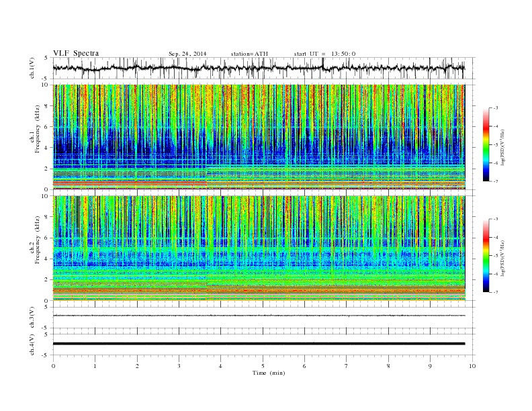Screen dimensions: 532x411
Task: Click the "ch.2 Frequency (kHz)" axis label
Action: point(35,240)
